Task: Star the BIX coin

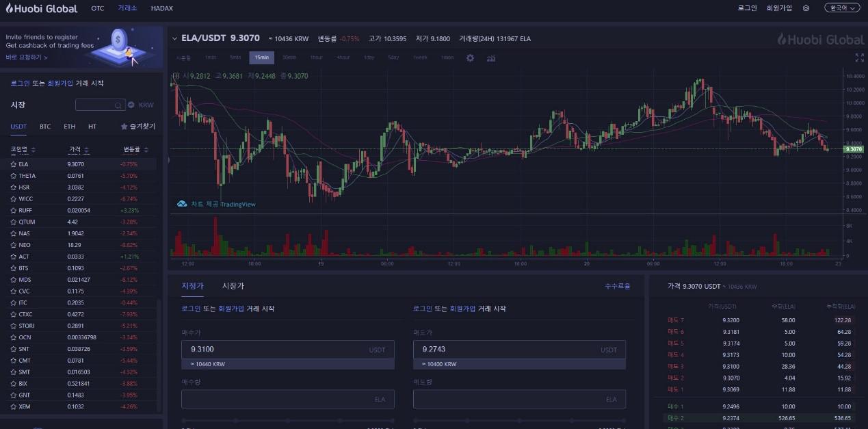Action: tap(13, 384)
